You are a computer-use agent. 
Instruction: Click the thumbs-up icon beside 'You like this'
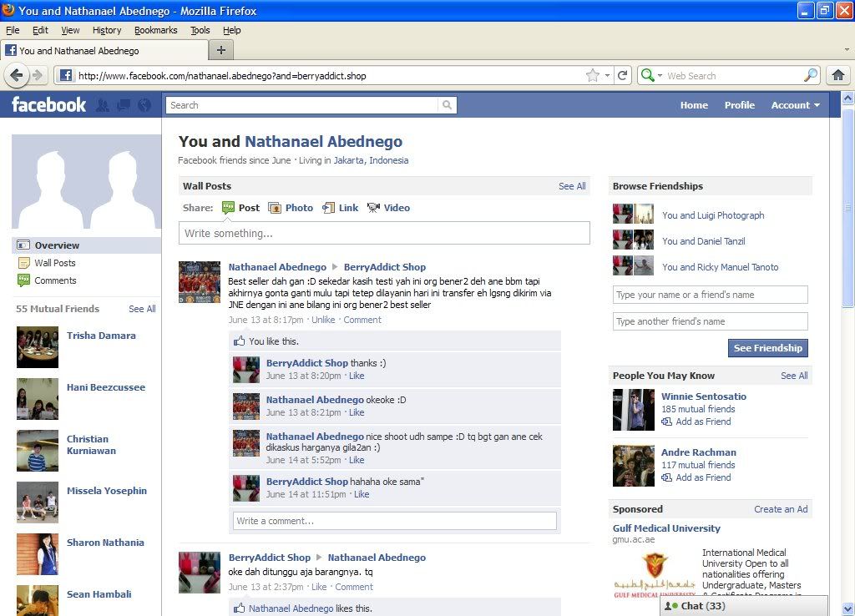coord(240,341)
